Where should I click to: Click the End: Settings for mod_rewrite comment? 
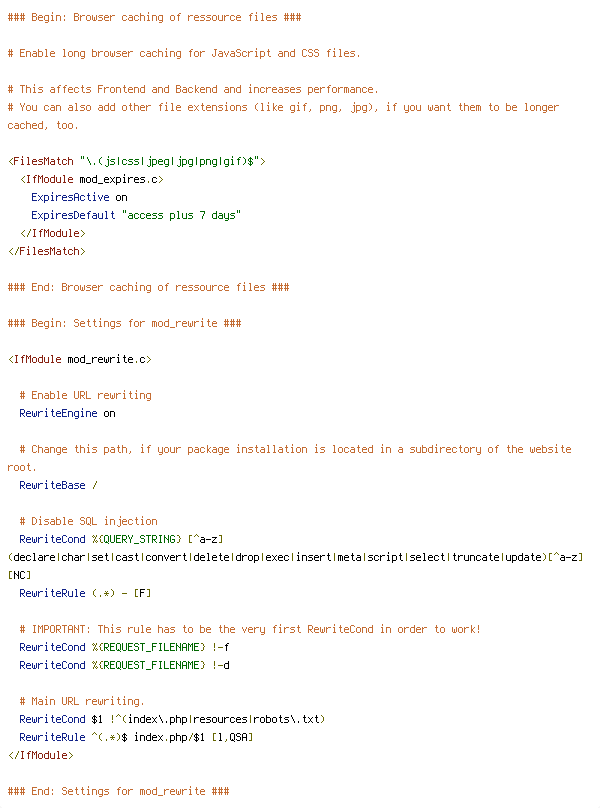119,792
